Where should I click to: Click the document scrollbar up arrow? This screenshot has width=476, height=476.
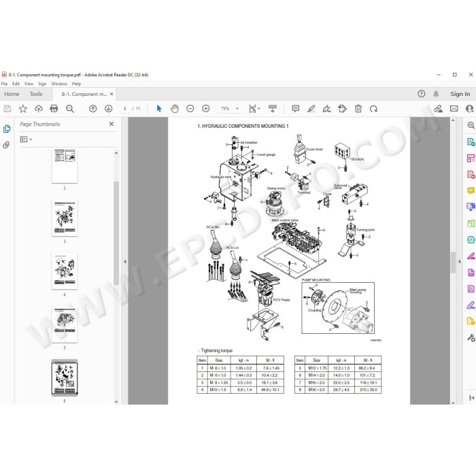pyautogui.click(x=453, y=120)
